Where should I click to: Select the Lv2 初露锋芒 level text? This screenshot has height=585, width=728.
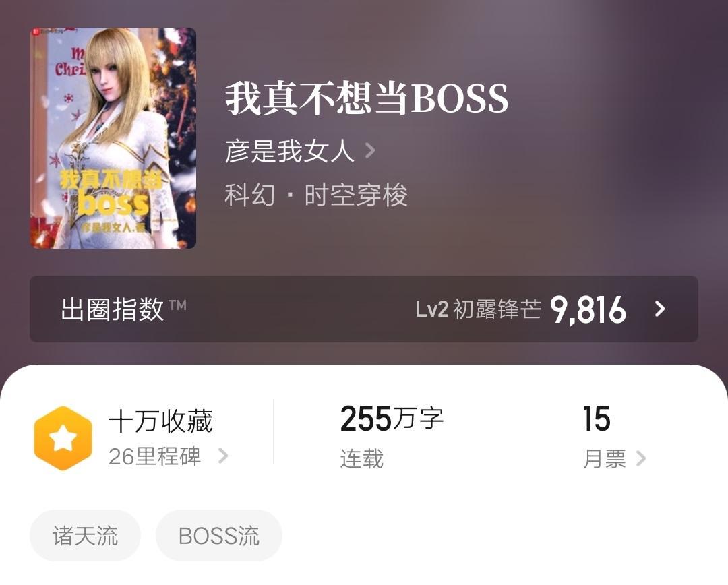click(478, 309)
